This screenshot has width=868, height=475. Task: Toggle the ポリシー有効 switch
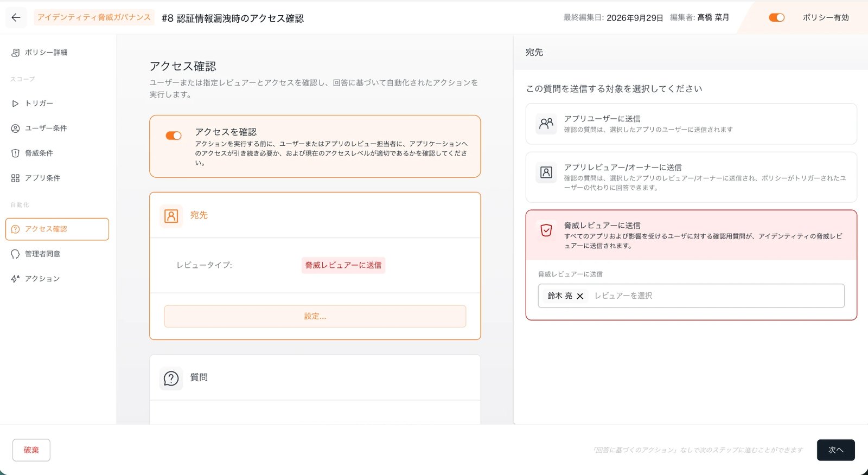776,17
